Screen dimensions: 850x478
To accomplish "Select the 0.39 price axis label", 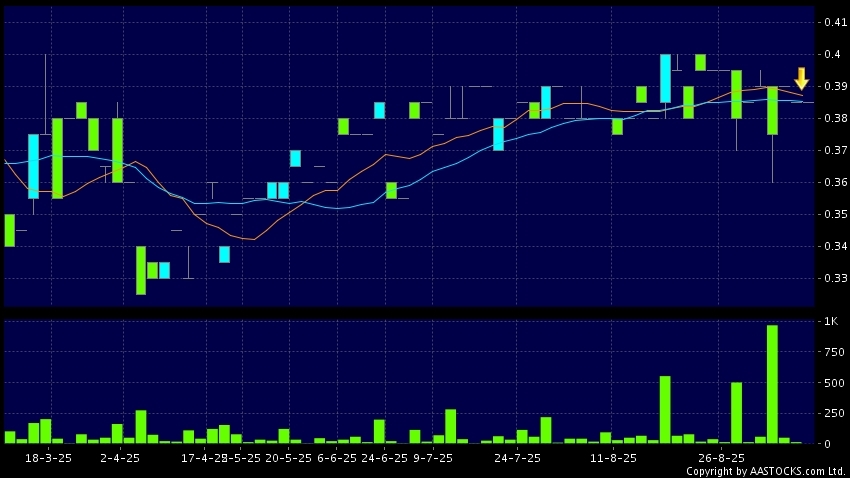I will (x=835, y=86).
